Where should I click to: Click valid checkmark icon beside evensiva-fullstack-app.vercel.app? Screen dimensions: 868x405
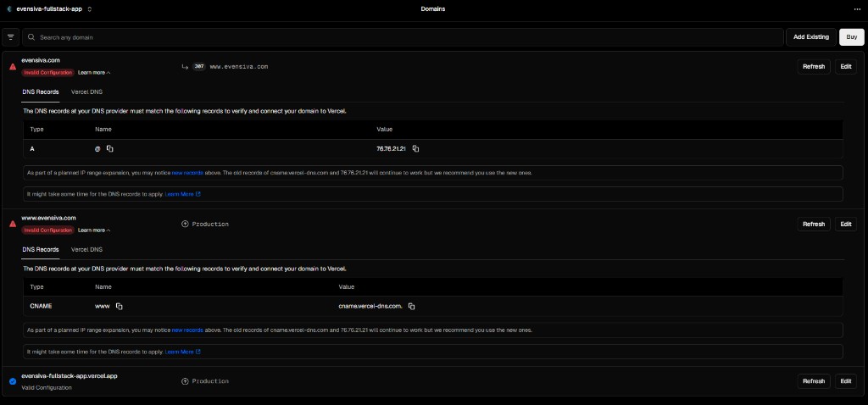[x=13, y=381]
